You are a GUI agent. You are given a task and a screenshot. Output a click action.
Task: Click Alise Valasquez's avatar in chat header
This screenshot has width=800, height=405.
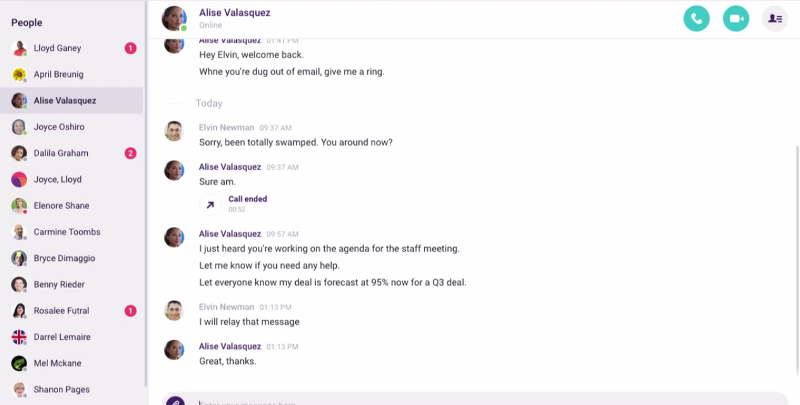pyautogui.click(x=174, y=18)
